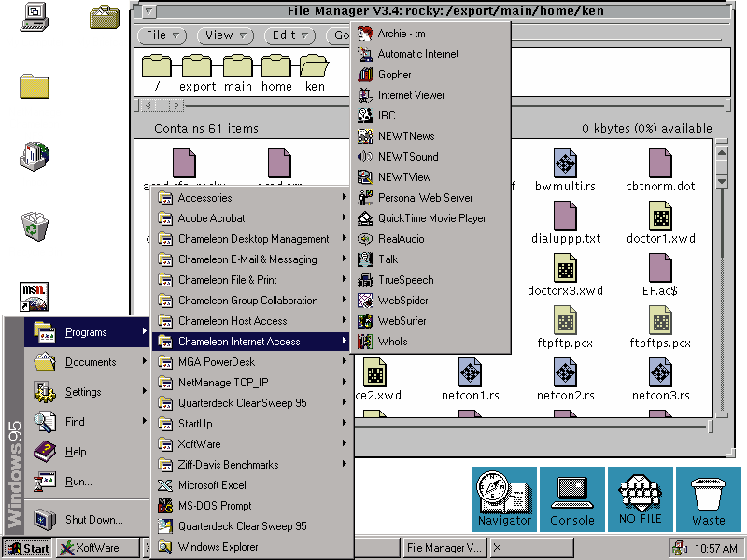
Task: Launch WebSurfer browser
Action: click(x=430, y=320)
